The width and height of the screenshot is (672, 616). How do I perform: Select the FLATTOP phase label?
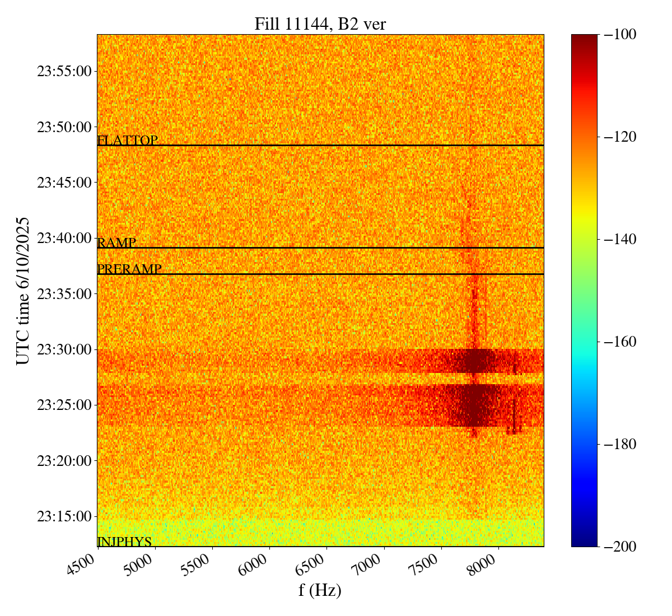coord(127,141)
